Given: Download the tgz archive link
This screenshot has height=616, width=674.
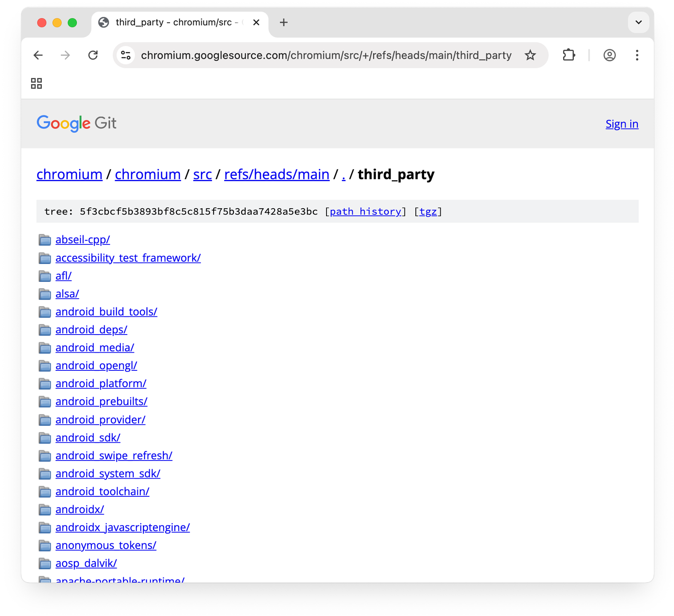Looking at the screenshot, I should 428,212.
